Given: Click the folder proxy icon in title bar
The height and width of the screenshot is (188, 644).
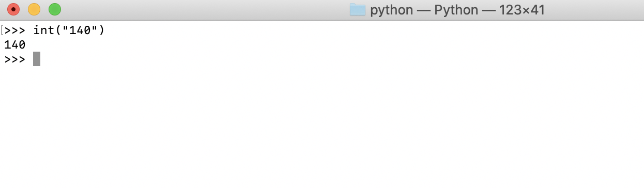Looking at the screenshot, I should (358, 10).
